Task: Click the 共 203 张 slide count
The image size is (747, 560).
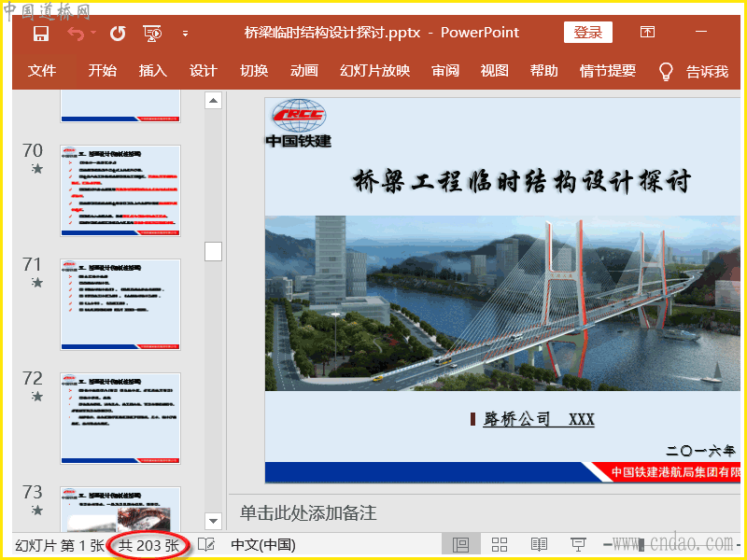Action: click(148, 545)
